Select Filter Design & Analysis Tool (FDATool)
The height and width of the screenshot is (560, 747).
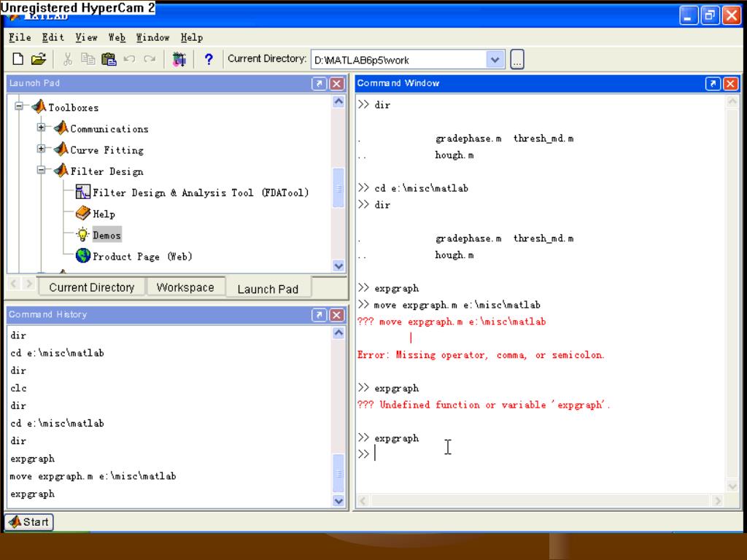[x=201, y=192]
